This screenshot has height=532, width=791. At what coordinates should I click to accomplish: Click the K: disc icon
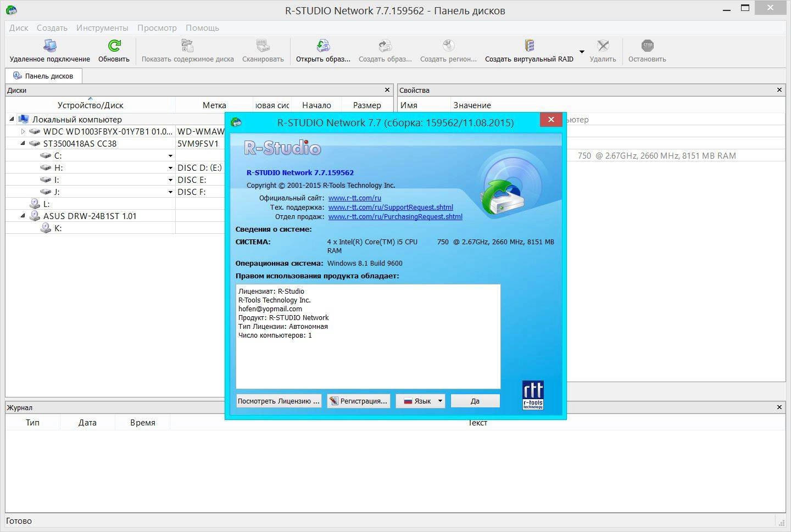coord(46,228)
